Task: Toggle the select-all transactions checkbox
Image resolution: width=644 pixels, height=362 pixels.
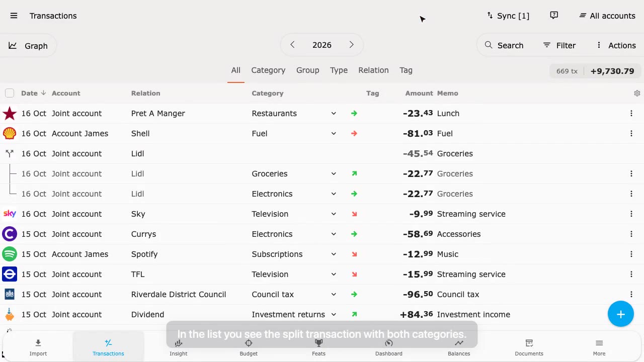Action: click(10, 93)
